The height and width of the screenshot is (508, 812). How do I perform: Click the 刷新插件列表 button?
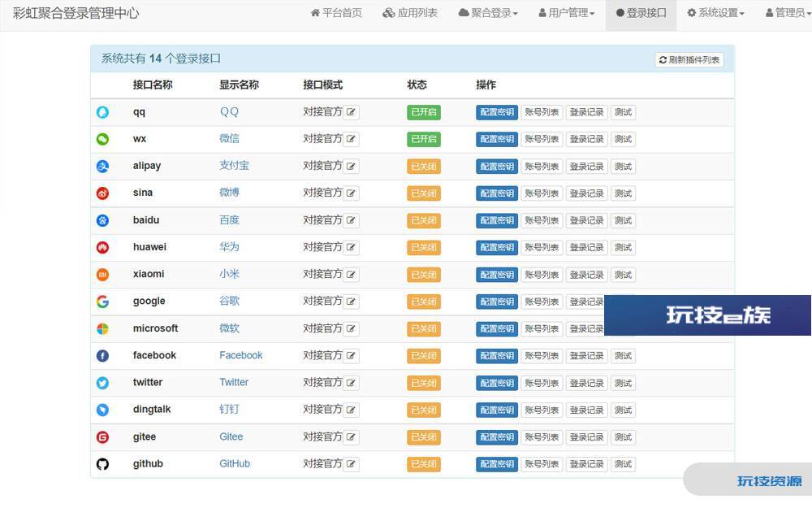(x=689, y=59)
